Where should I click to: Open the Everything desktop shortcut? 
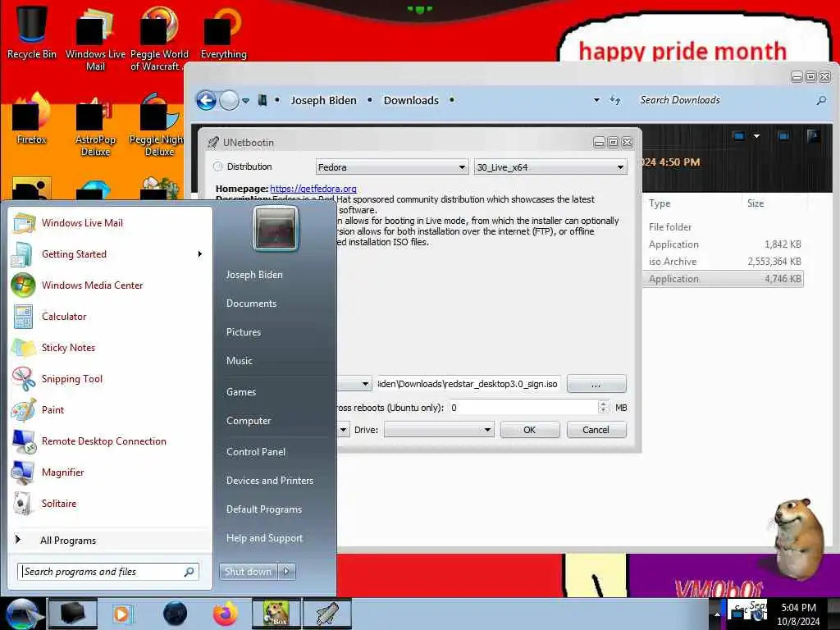tap(223, 32)
